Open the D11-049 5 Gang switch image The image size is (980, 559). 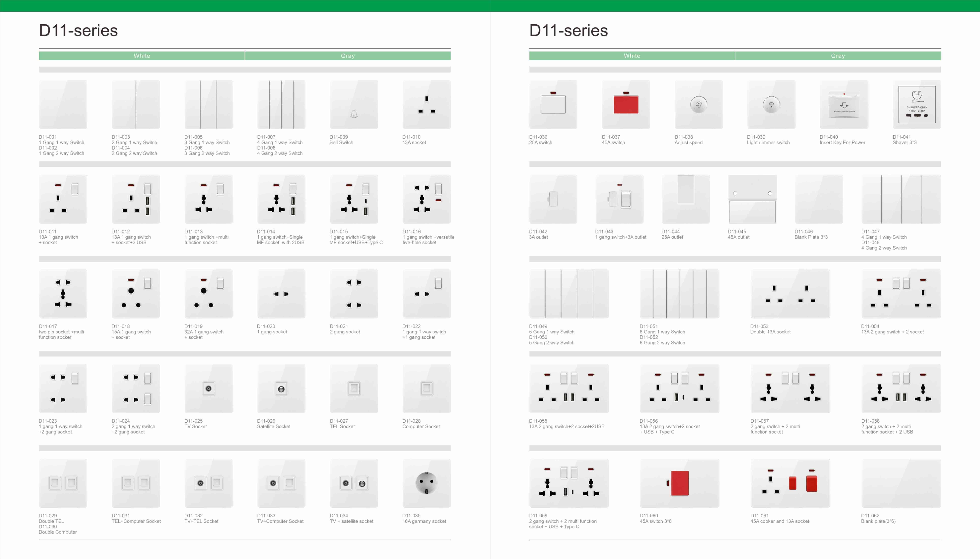coord(569,294)
